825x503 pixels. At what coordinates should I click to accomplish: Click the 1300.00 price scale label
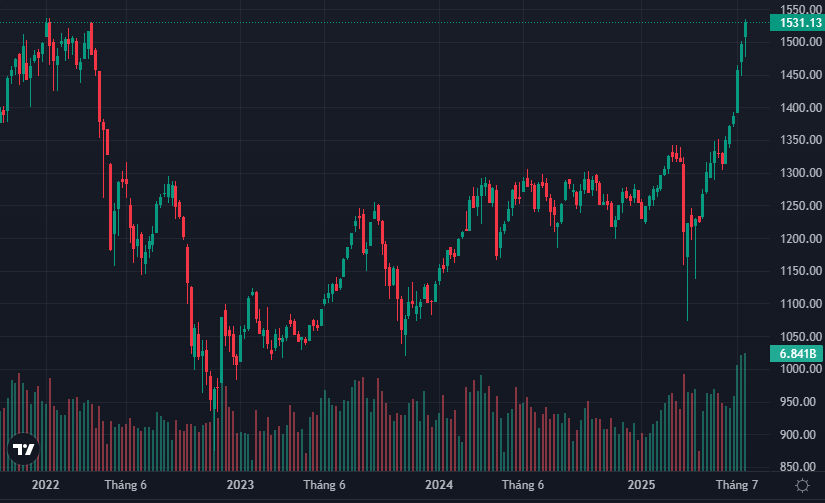tap(796, 173)
